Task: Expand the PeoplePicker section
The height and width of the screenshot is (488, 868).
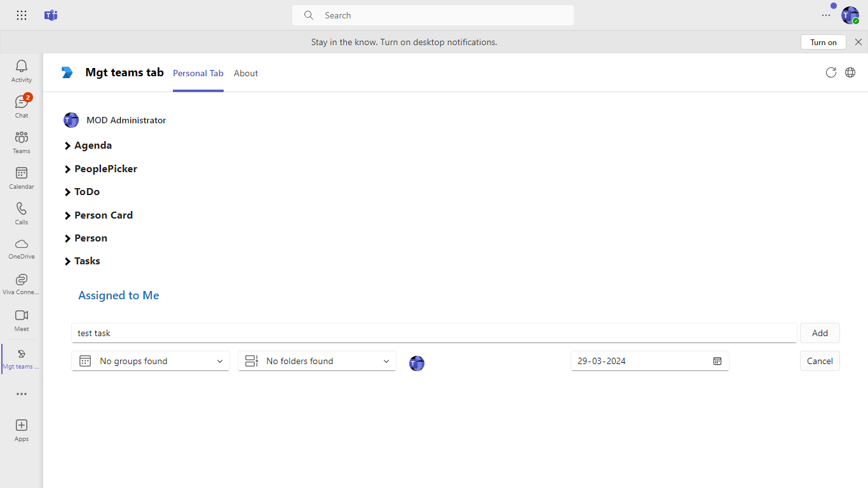Action: (x=101, y=169)
